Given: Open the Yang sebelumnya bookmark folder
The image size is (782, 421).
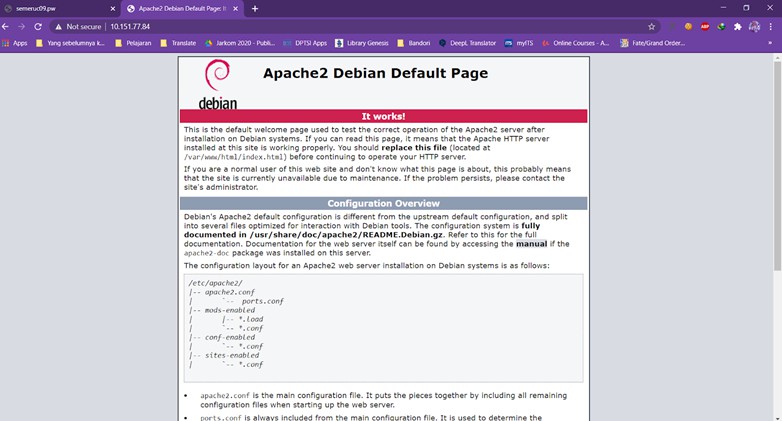Looking at the screenshot, I should point(70,43).
